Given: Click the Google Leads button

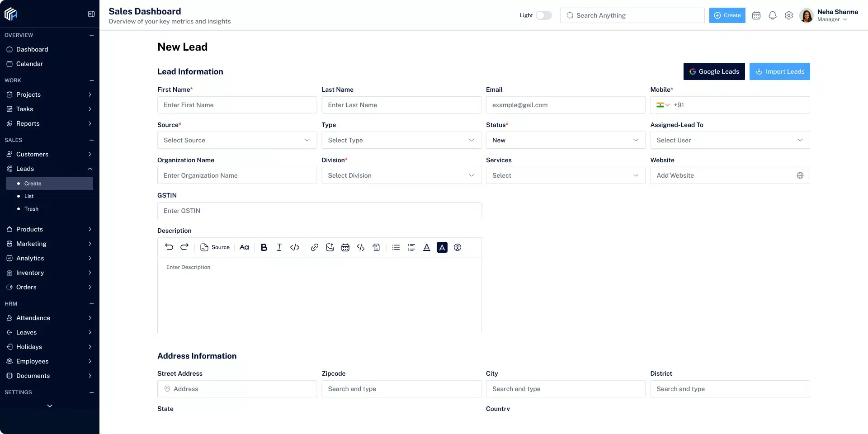Looking at the screenshot, I should (714, 71).
